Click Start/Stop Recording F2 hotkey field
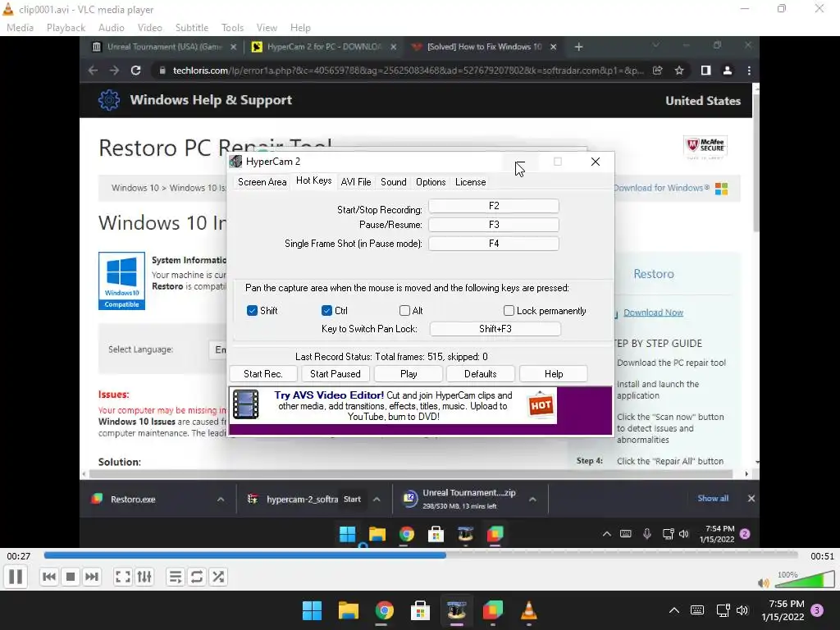The width and height of the screenshot is (840, 630). [493, 206]
